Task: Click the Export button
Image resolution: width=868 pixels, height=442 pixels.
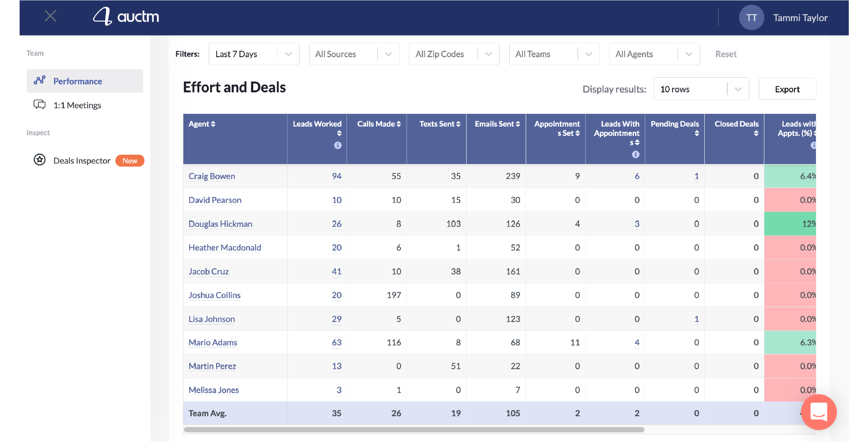Action: point(787,89)
